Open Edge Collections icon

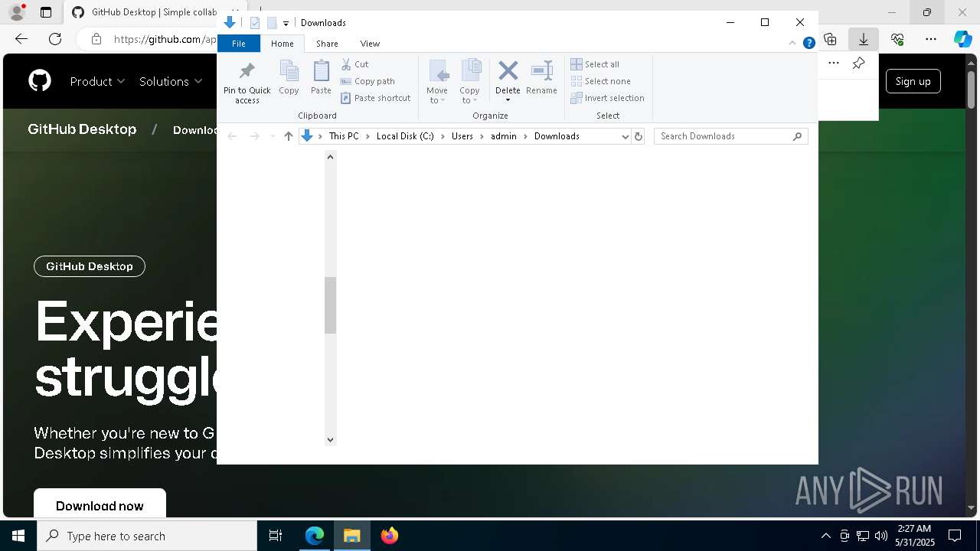[830, 39]
